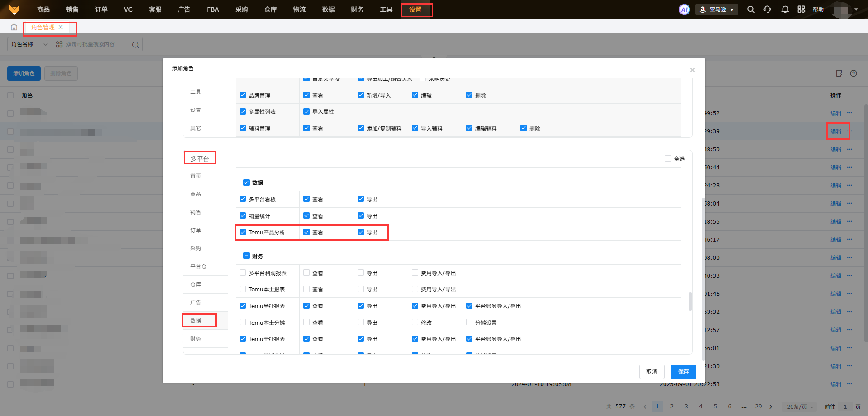Open the more menu for the 20:22:53 row
This screenshot has height=416, width=868.
click(x=849, y=384)
